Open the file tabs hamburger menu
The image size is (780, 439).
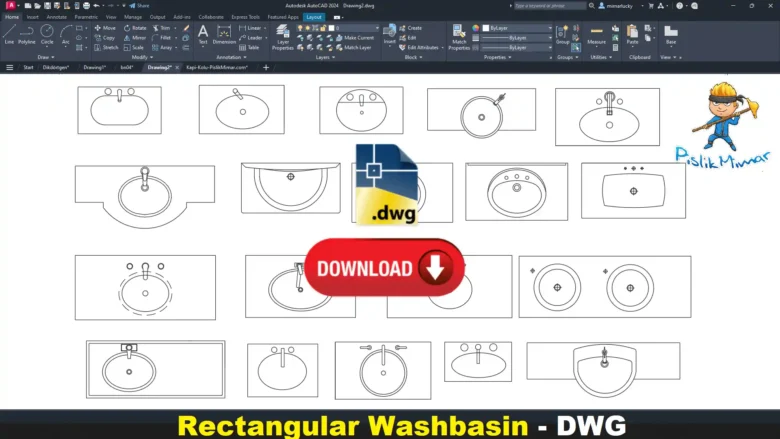coord(9,67)
